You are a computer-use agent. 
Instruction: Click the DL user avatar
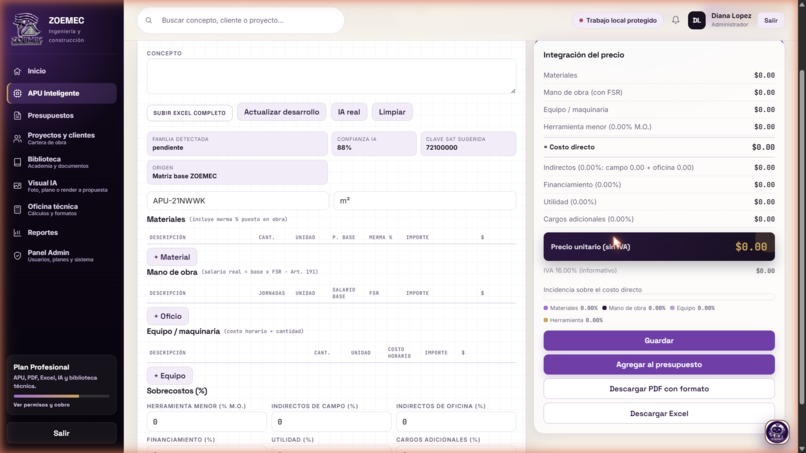697,21
